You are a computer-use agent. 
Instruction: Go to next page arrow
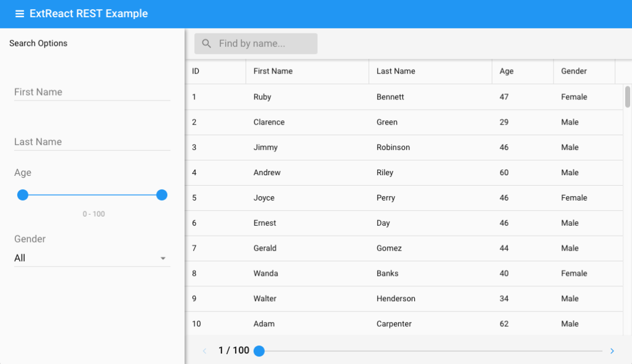[612, 351]
